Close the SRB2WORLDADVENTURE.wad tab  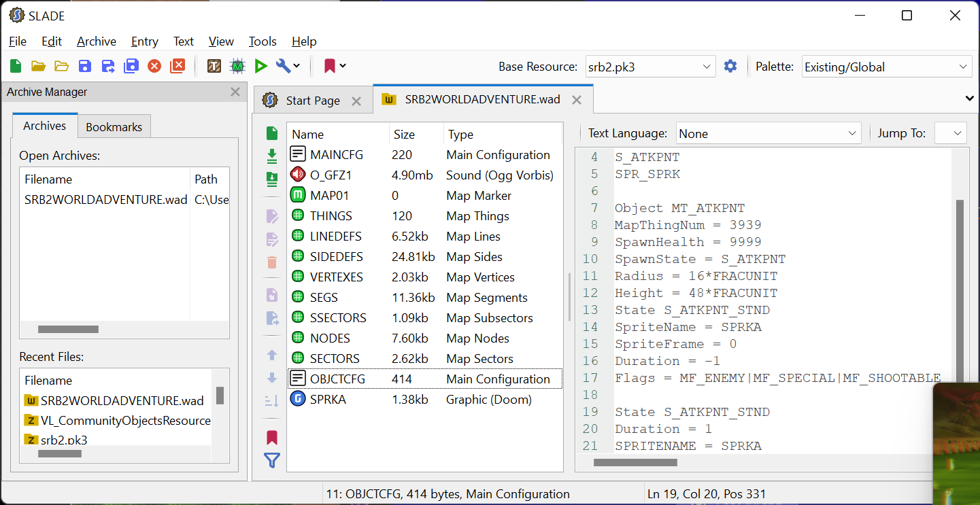[577, 100]
